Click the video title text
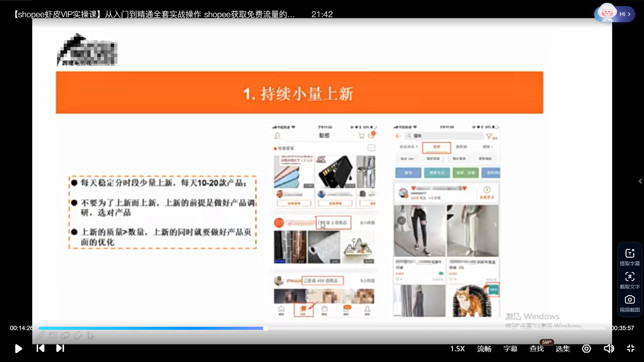 click(x=154, y=14)
